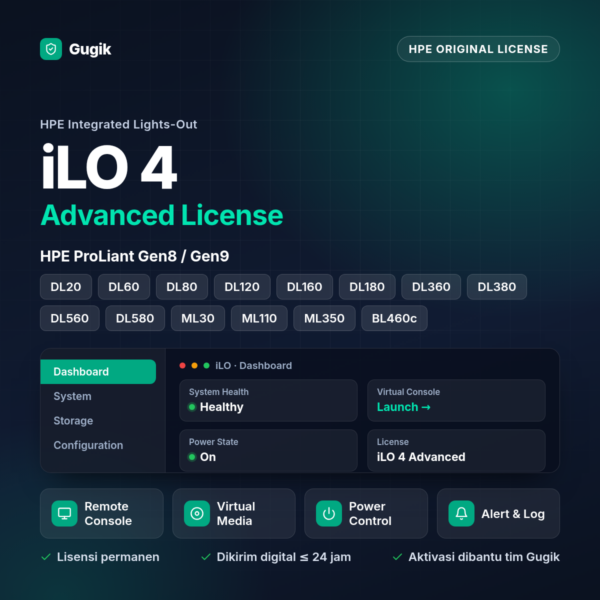Viewport: 600px width, 600px height.
Task: Open the Power State card
Action: (268, 450)
